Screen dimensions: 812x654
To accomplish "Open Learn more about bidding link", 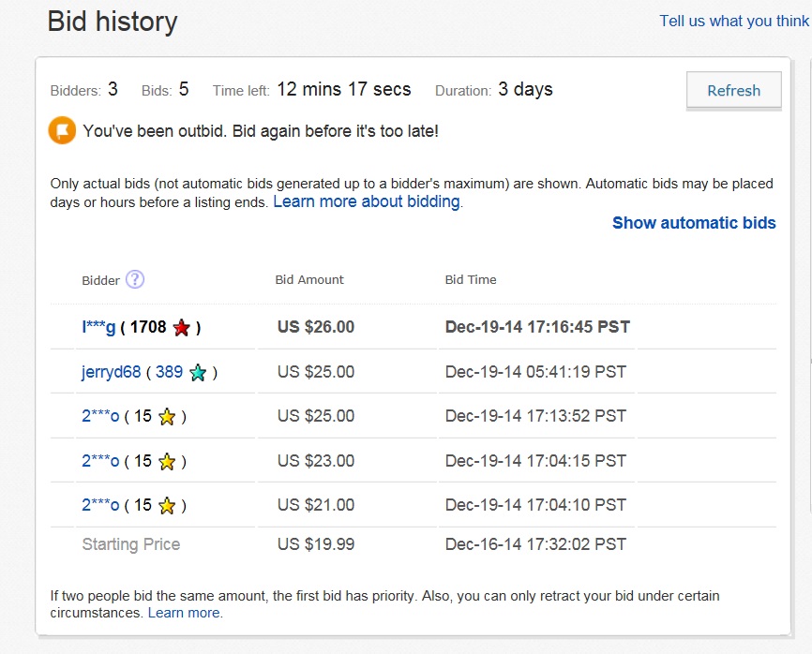I will click(x=367, y=201).
